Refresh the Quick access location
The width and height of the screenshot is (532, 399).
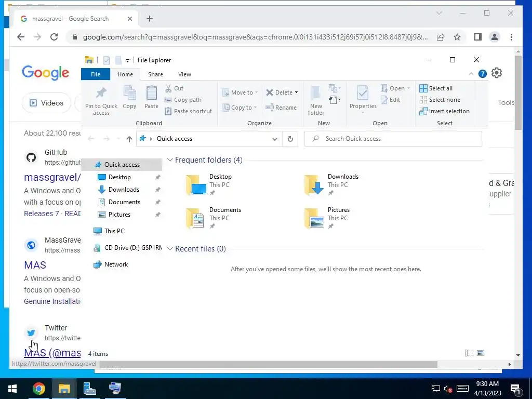point(290,139)
